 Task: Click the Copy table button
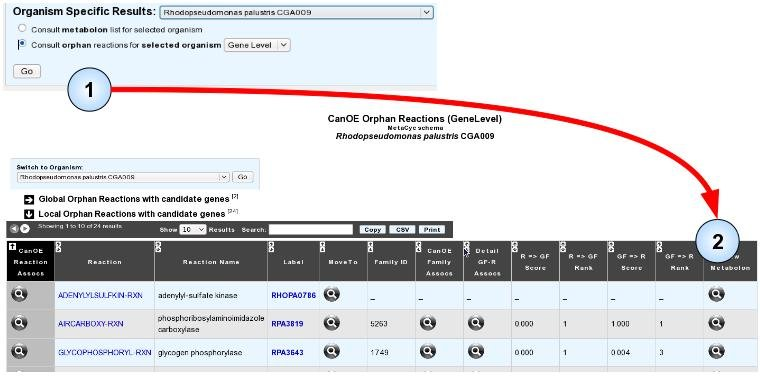pyautogui.click(x=373, y=230)
